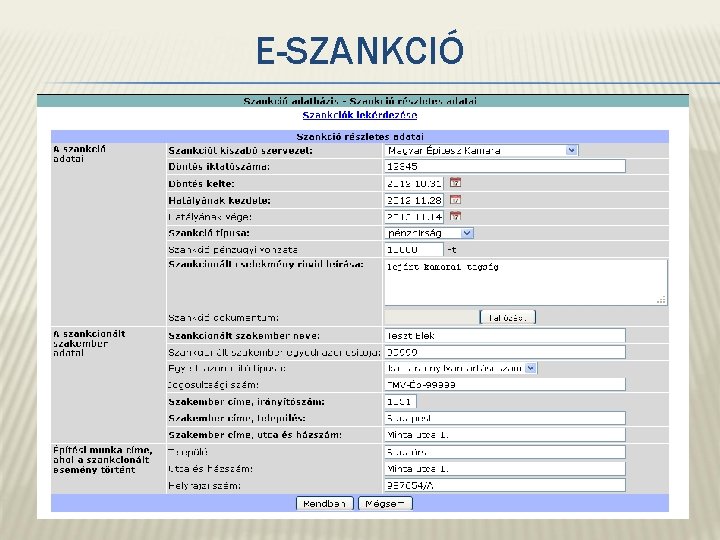Focus the Szankcionált szakember neve field

pyautogui.click(x=505, y=335)
